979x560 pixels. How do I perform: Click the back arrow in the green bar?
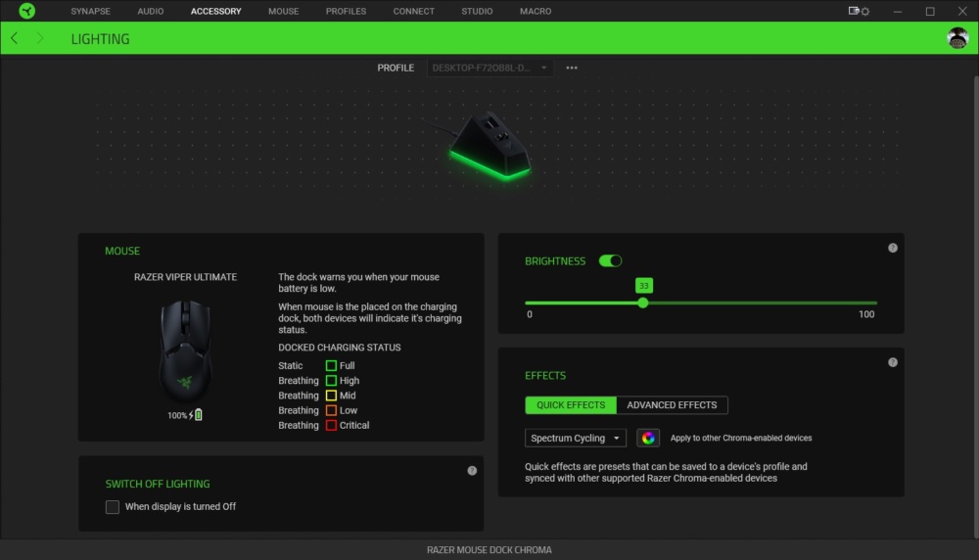click(15, 39)
